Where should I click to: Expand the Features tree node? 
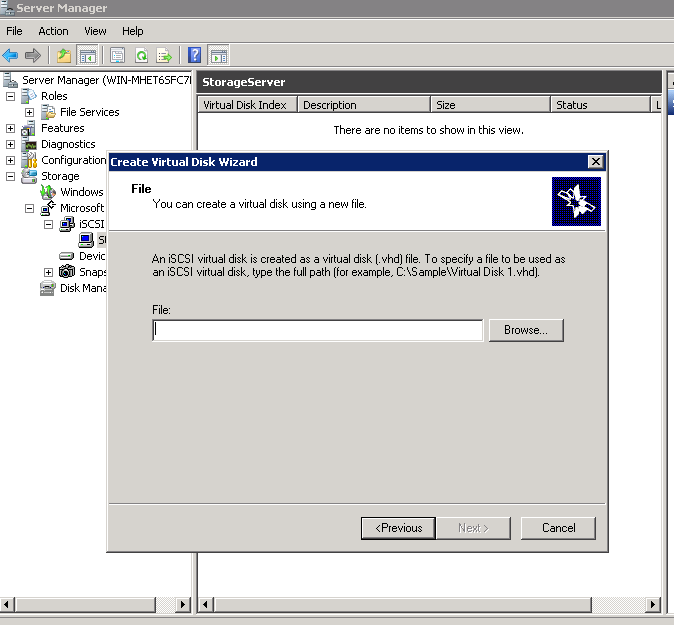(11, 128)
